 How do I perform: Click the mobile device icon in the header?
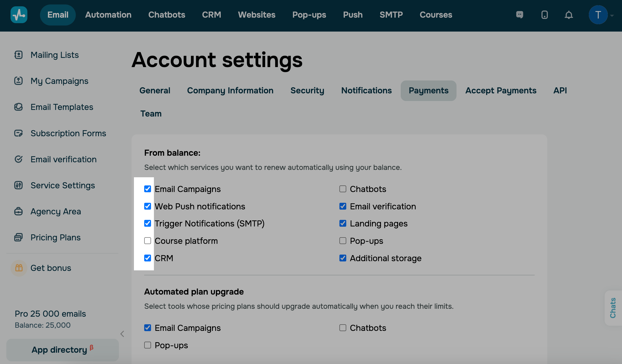tap(544, 15)
